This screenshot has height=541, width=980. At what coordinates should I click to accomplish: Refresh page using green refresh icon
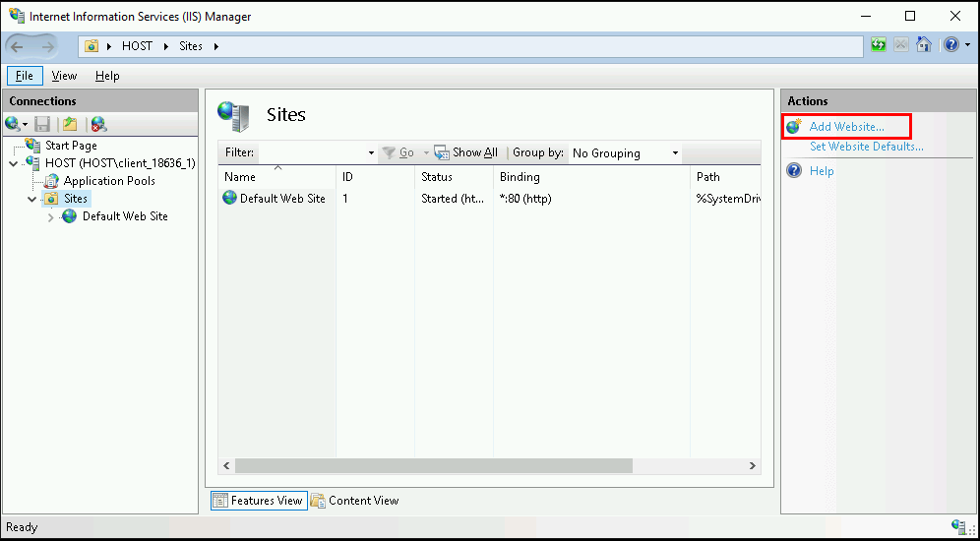pyautogui.click(x=879, y=45)
